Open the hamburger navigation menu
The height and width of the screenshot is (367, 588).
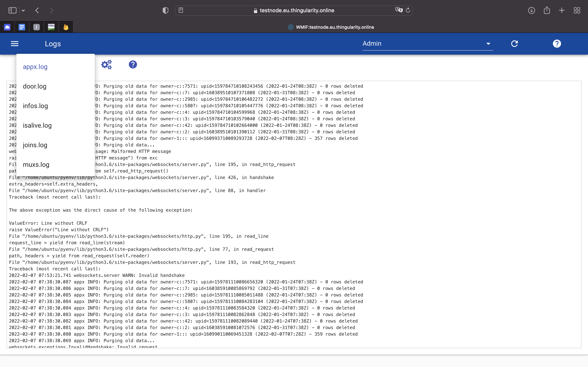point(14,44)
